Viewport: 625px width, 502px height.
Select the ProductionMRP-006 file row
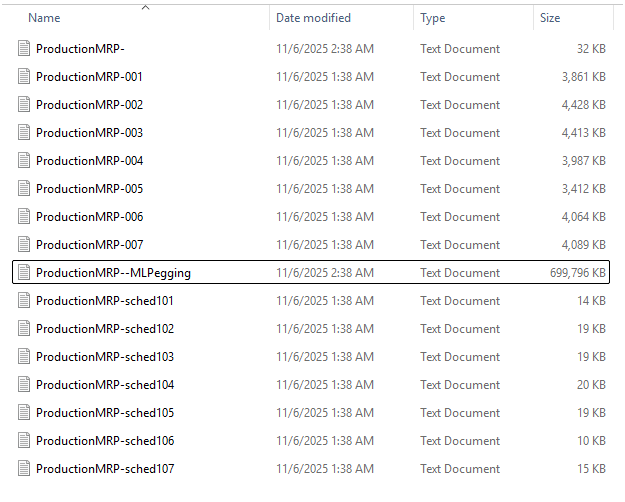(x=89, y=217)
